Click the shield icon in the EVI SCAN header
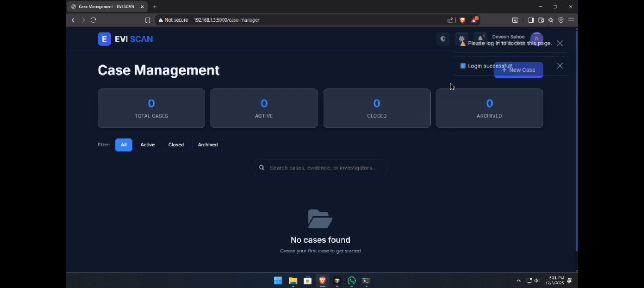This screenshot has height=288, width=644. (x=443, y=39)
